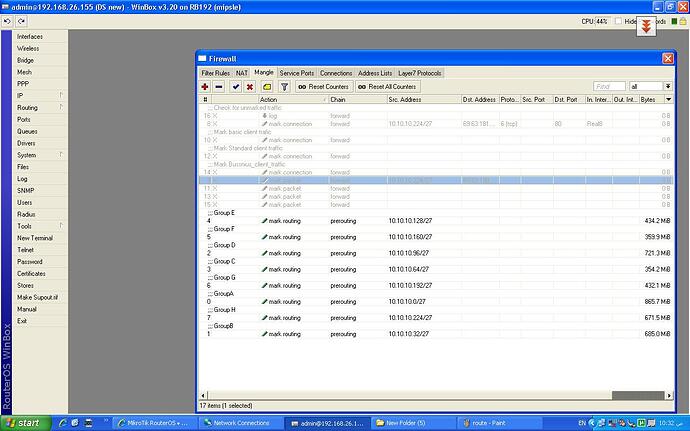Open Interfaces from sidebar menu
This screenshot has height=431, width=690.
(40, 37)
